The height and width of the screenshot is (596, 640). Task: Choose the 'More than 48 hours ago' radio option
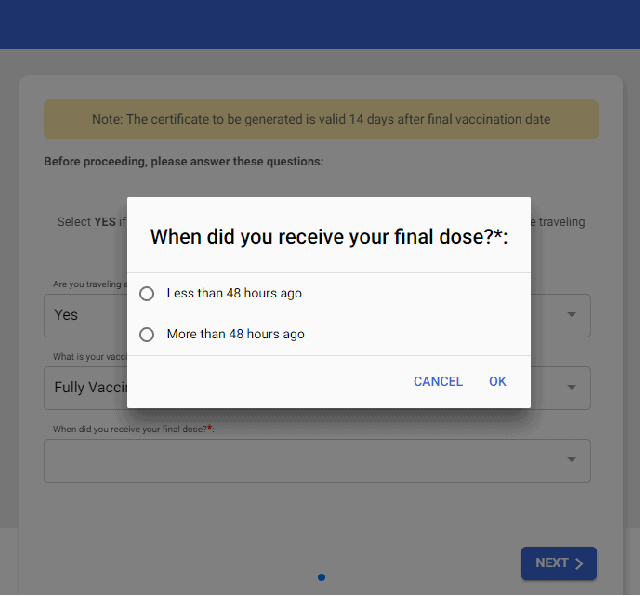(147, 334)
